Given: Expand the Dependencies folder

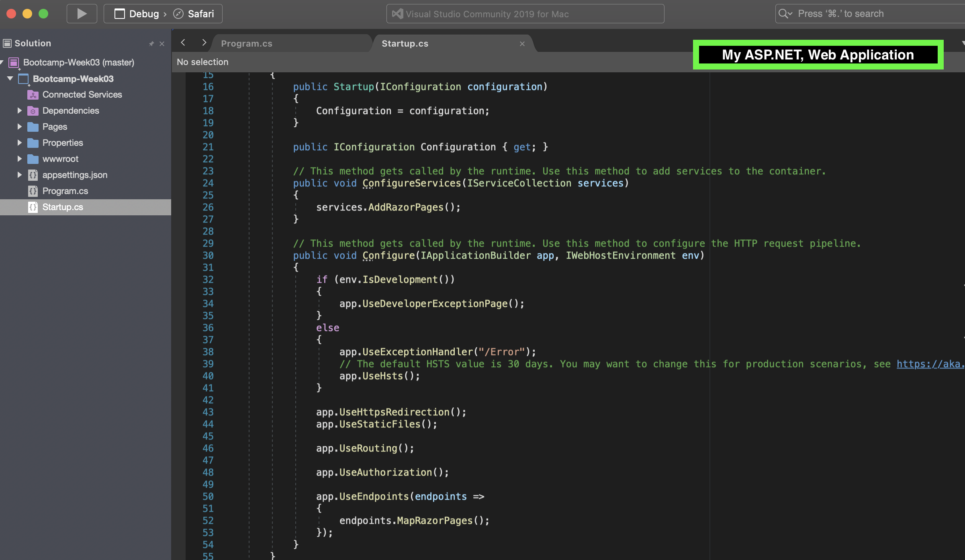Looking at the screenshot, I should (19, 110).
